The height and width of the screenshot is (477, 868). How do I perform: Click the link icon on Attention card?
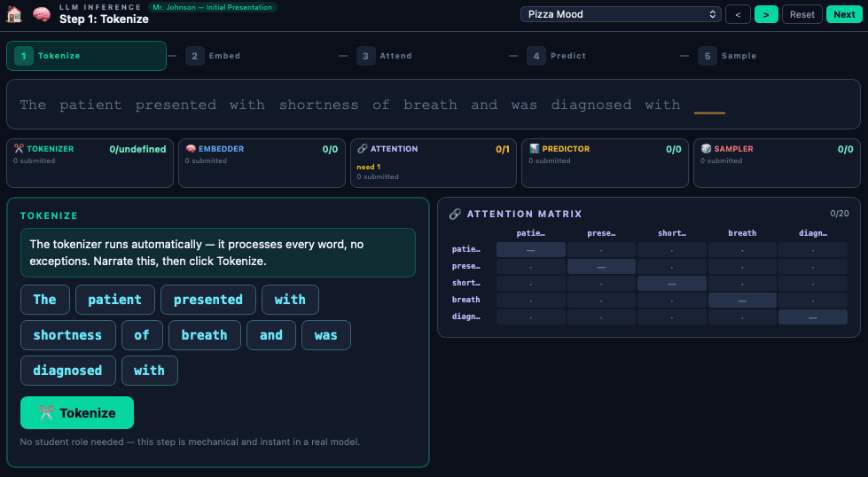363,148
